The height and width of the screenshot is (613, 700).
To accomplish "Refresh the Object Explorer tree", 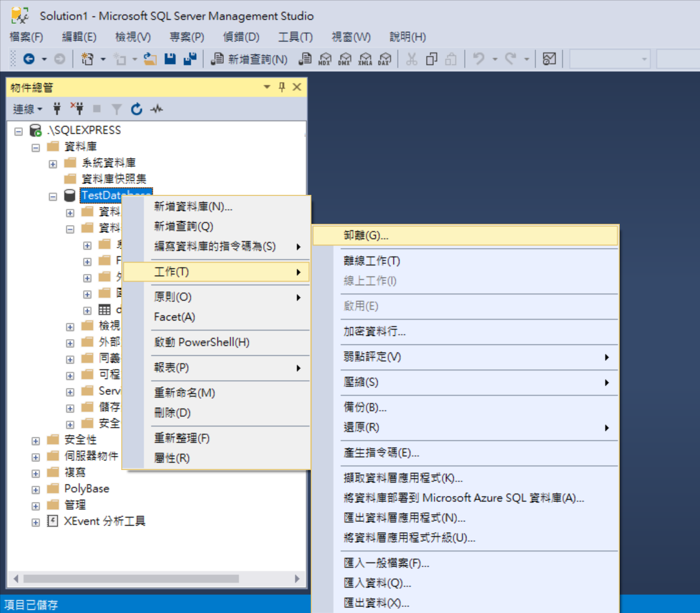I will point(136,109).
